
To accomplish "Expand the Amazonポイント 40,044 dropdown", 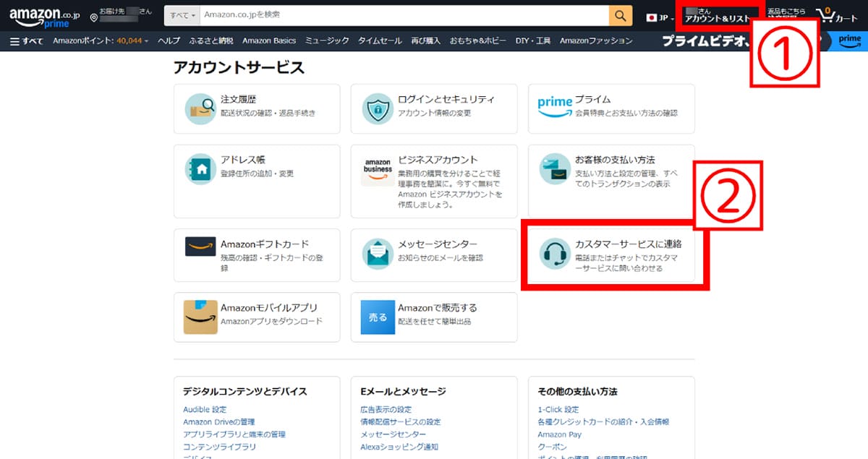I will (x=101, y=41).
